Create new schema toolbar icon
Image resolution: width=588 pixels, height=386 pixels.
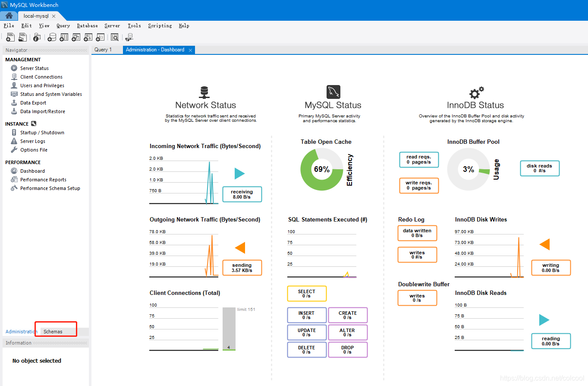pyautogui.click(x=52, y=38)
